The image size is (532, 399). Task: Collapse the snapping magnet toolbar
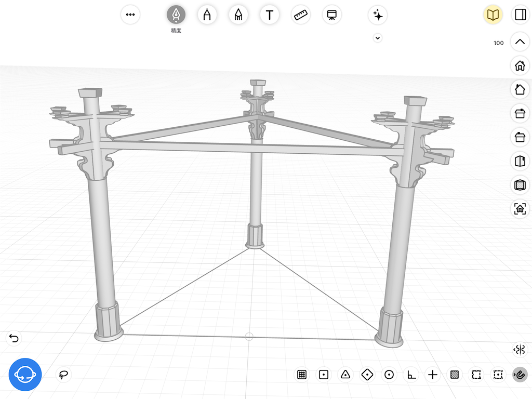(520, 375)
